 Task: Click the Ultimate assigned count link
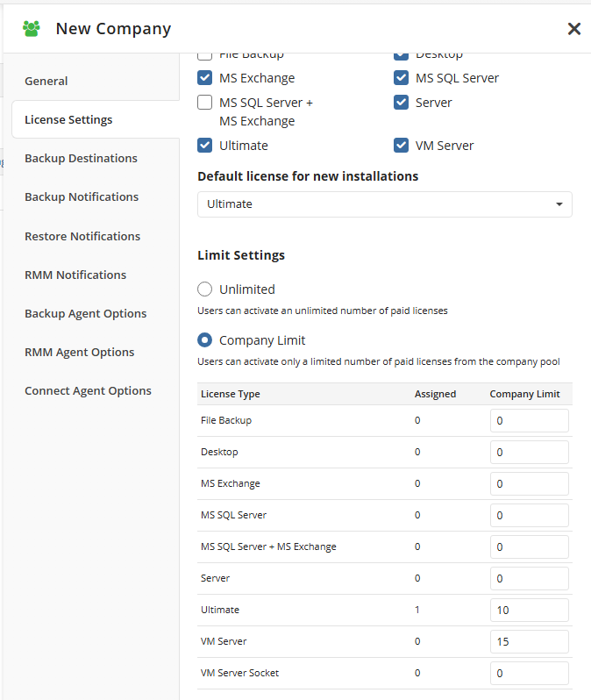(417, 611)
